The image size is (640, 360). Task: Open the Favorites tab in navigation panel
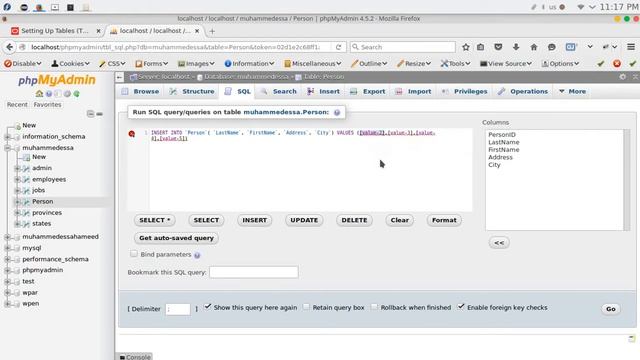pos(47,105)
